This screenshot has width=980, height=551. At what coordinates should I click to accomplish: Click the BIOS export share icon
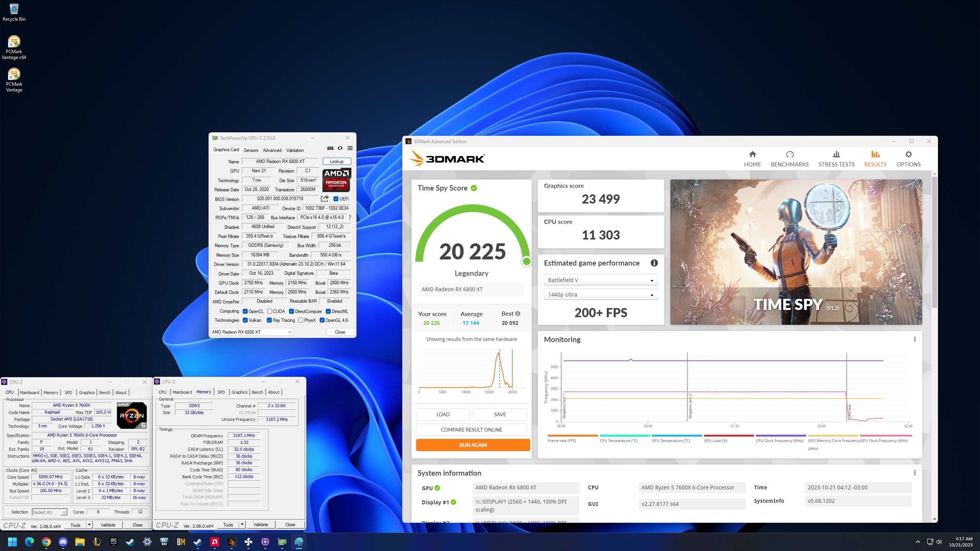(x=325, y=199)
